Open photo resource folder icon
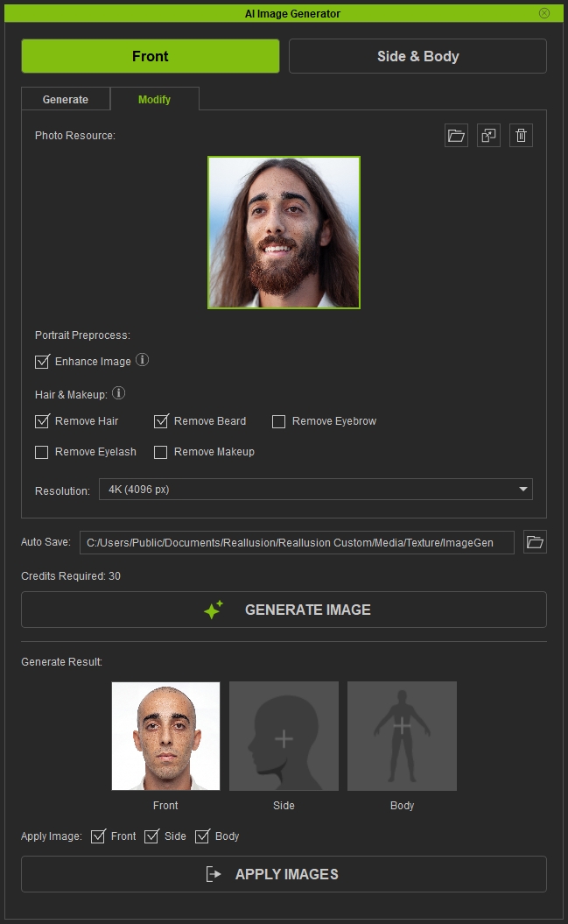Screen dimensions: 568x924 tap(456, 136)
